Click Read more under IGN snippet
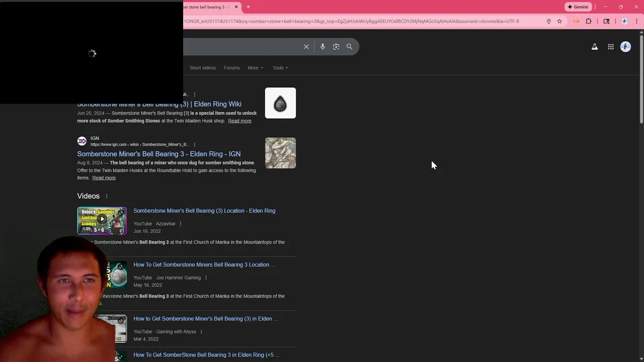The width and height of the screenshot is (644, 362). (104, 178)
